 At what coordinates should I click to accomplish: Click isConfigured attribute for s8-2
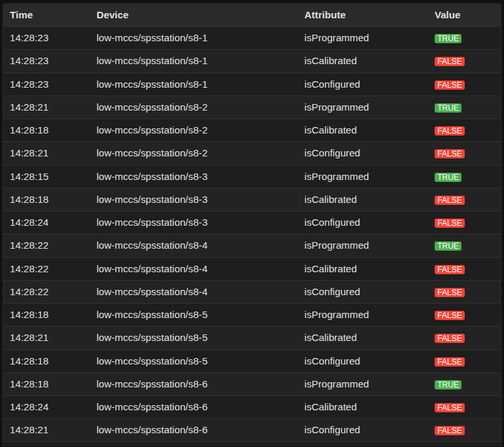(332, 154)
